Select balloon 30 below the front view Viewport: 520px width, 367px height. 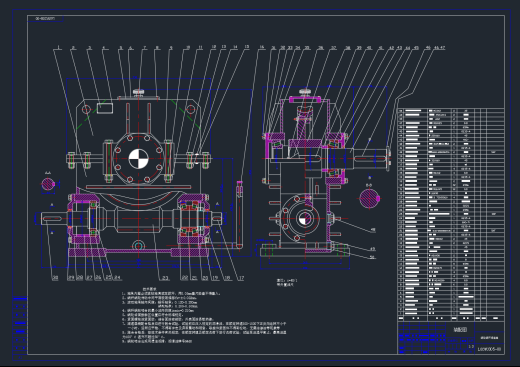[x=55, y=277]
